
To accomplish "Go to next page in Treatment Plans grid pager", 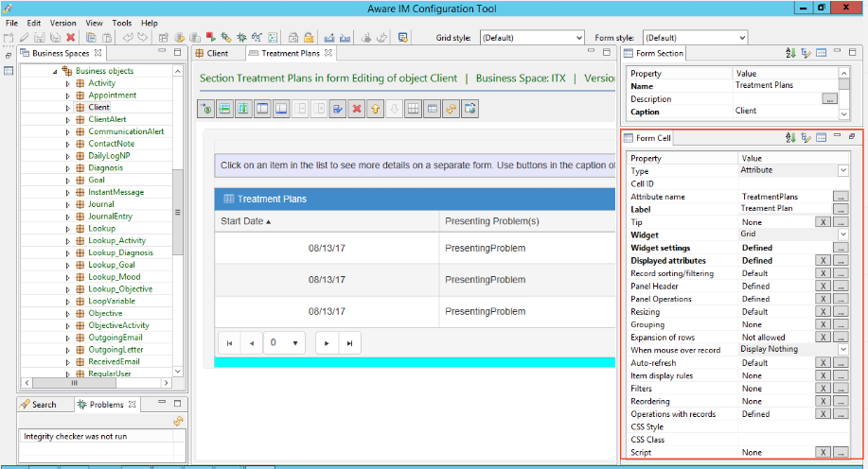I will pyautogui.click(x=327, y=343).
